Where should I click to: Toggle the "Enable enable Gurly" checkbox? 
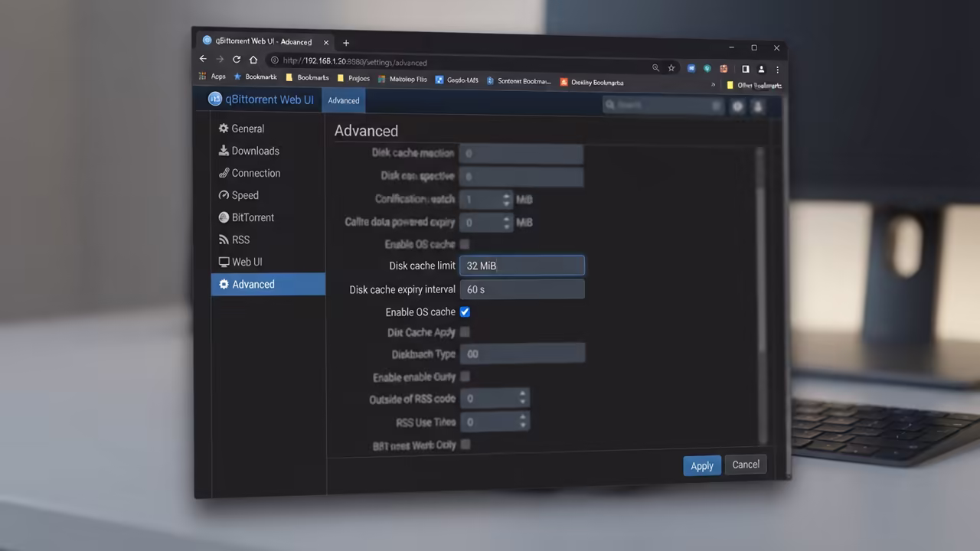coord(465,377)
